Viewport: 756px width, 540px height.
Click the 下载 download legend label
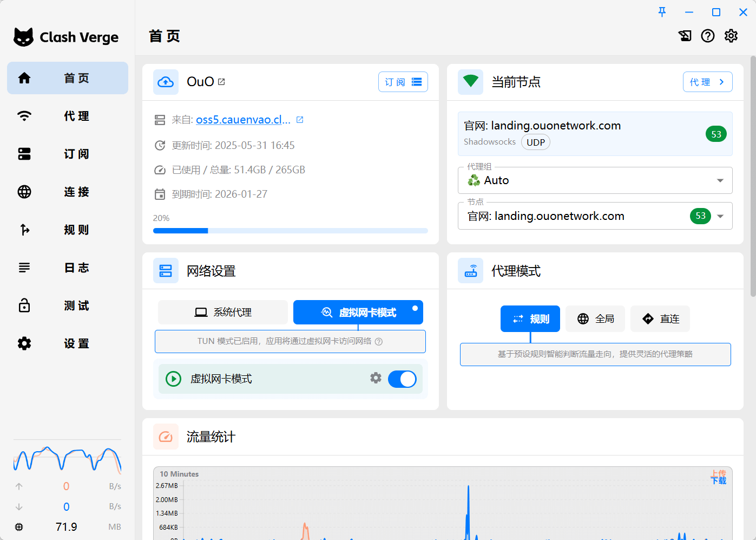pyautogui.click(x=719, y=481)
